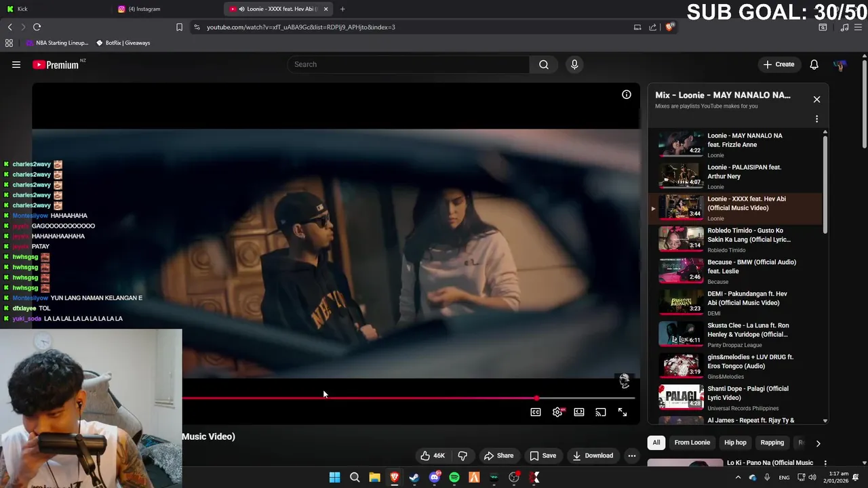Reload the current page
The image size is (868, 488).
37,27
